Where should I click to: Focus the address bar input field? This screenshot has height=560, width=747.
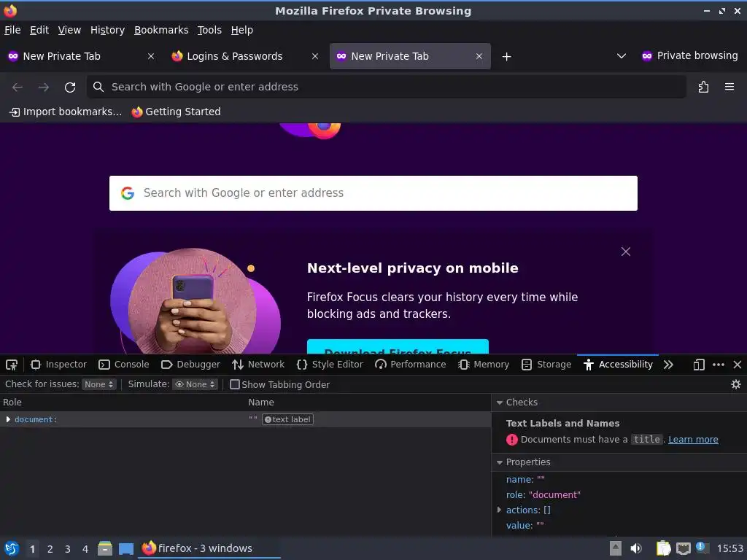[387, 87]
